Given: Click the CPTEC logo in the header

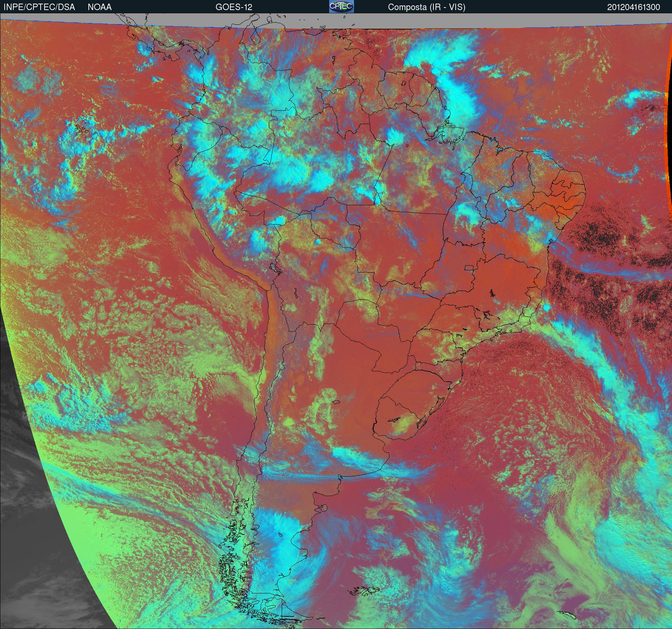Looking at the screenshot, I should click(341, 6).
